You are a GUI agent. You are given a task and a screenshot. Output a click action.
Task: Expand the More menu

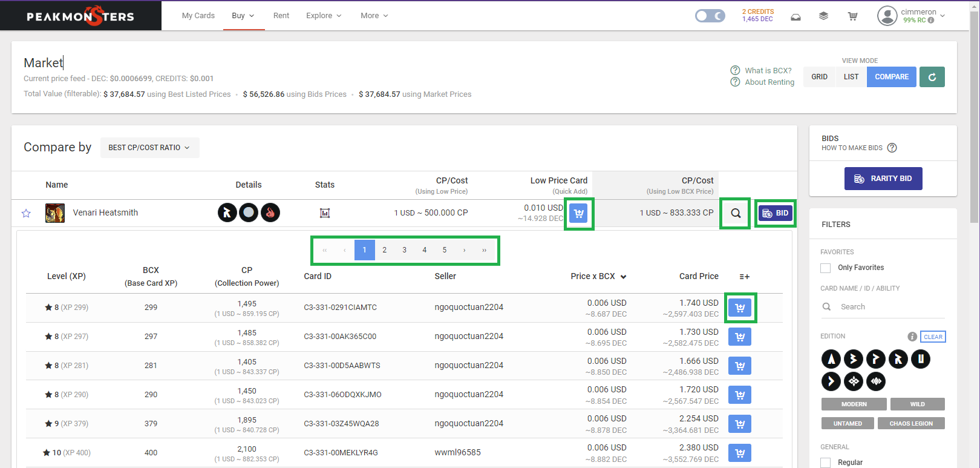point(374,16)
